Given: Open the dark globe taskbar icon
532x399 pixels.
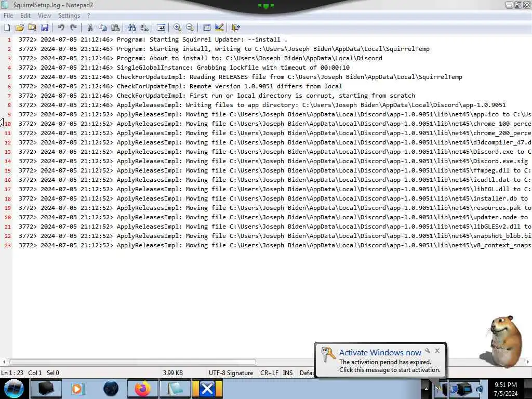Looking at the screenshot, I should tap(111, 389).
